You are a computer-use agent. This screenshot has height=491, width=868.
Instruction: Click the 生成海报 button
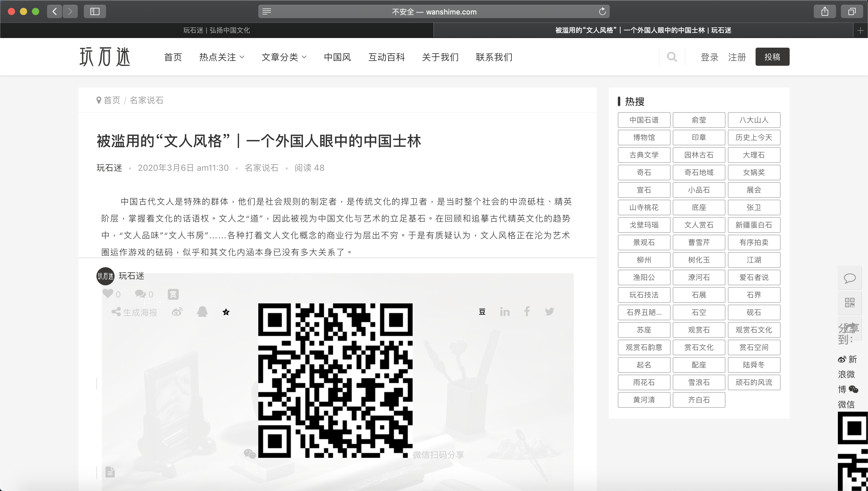(x=134, y=312)
